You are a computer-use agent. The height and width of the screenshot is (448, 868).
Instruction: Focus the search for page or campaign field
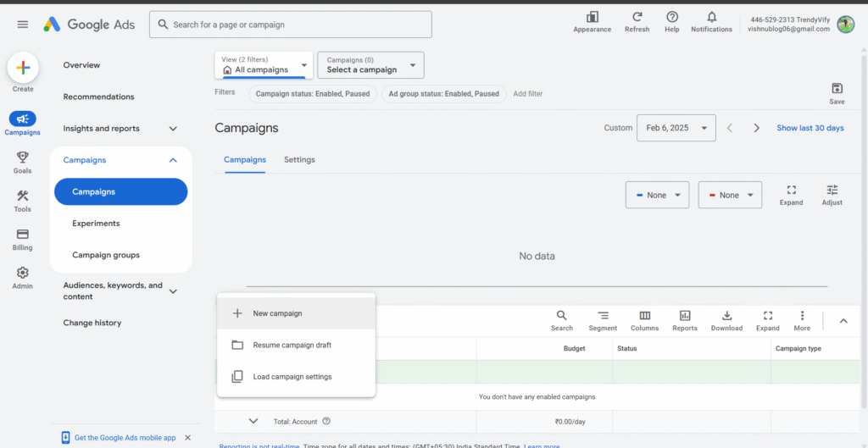pyautogui.click(x=291, y=25)
